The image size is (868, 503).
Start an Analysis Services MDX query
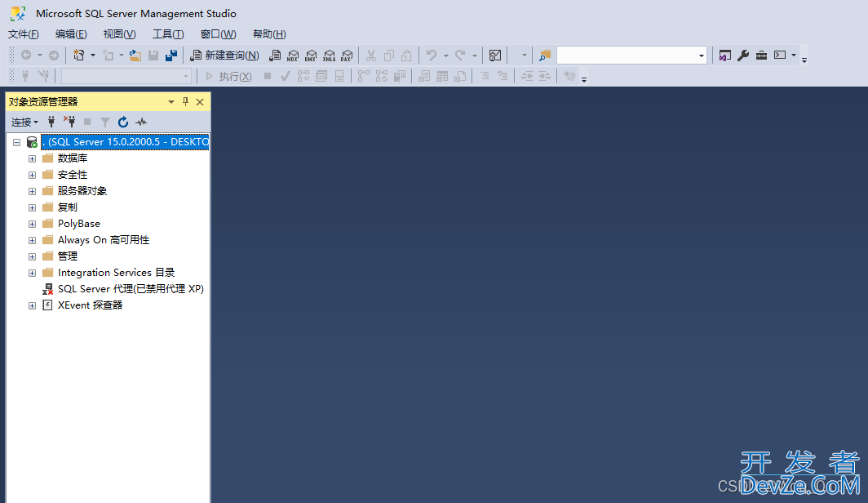(x=293, y=56)
